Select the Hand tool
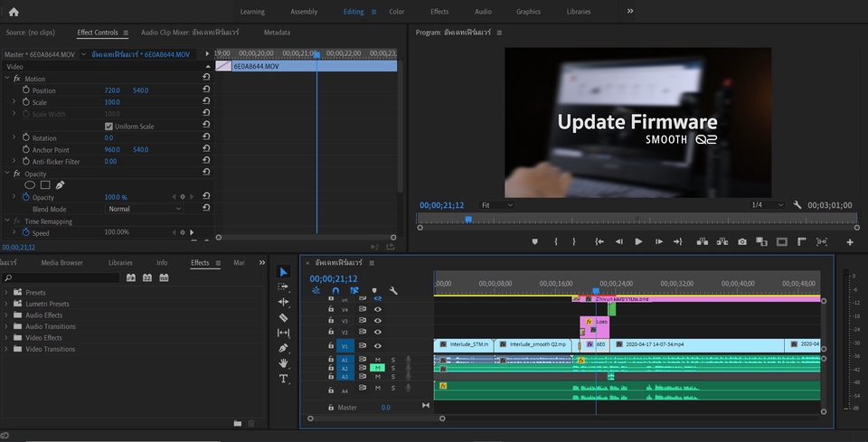868x442 pixels. [284, 363]
